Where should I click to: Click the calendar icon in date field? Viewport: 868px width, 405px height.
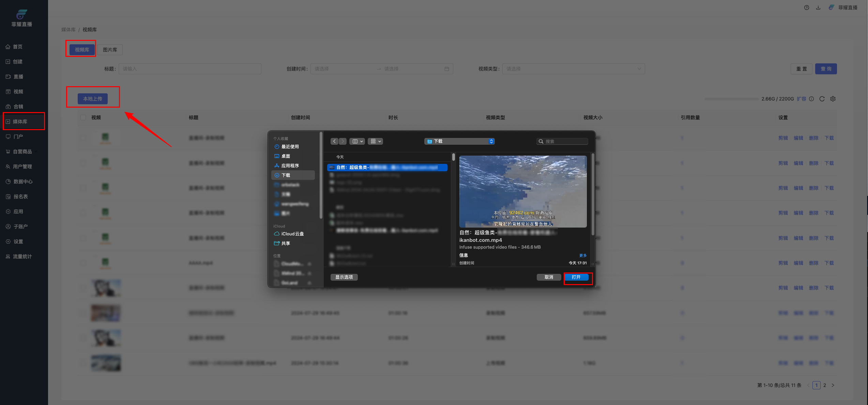coord(446,69)
